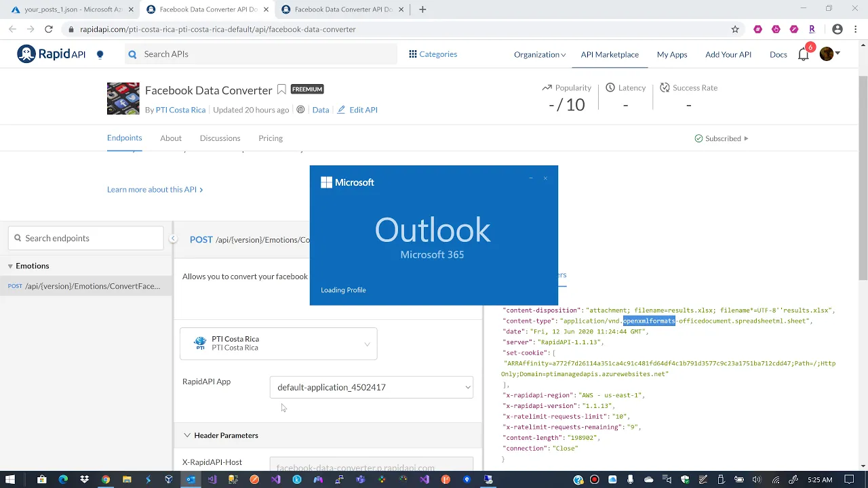This screenshot has height=488, width=868.
Task: Click Edit API
Action: pyautogui.click(x=357, y=110)
